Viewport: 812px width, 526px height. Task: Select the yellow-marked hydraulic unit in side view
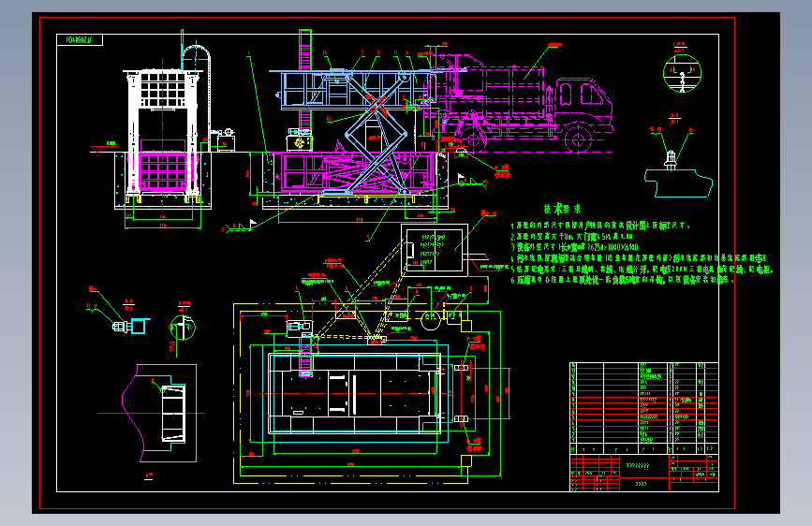coord(300,140)
